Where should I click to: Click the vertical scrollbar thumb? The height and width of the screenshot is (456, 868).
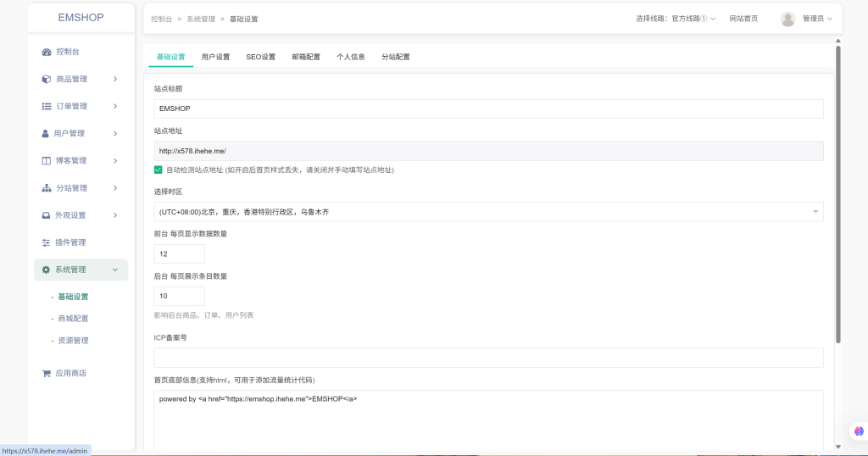[838, 194]
